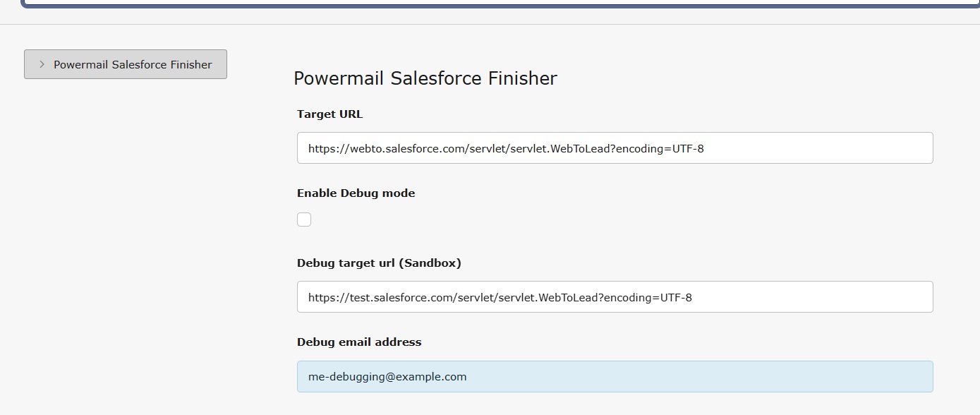Click the "Debug email address" label
Image resolution: width=980 pixels, height=415 pixels.
click(359, 342)
